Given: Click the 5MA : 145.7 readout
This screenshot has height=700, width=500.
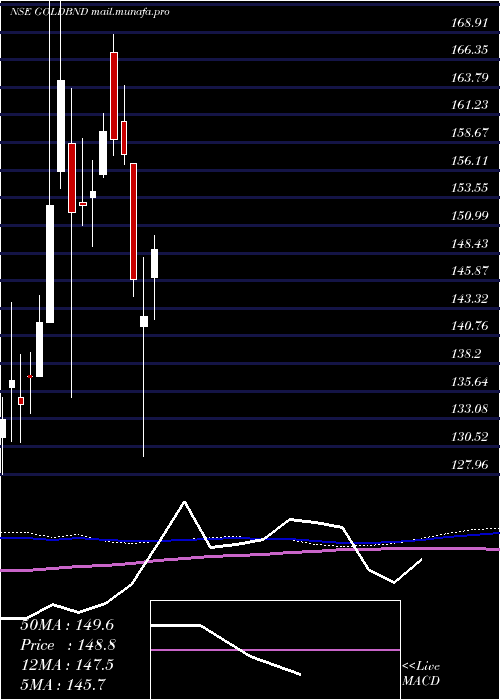Looking at the screenshot, I should tap(65, 683).
